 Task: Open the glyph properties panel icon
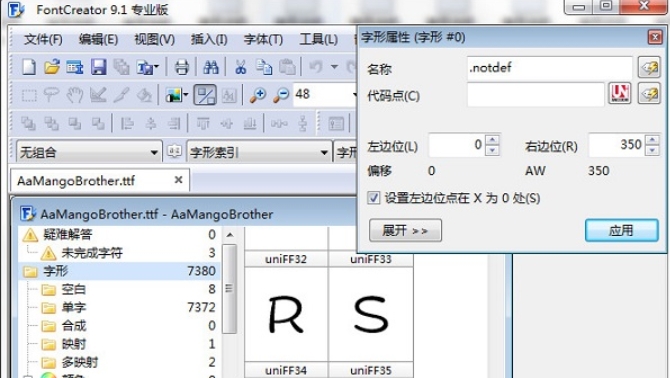[336, 123]
